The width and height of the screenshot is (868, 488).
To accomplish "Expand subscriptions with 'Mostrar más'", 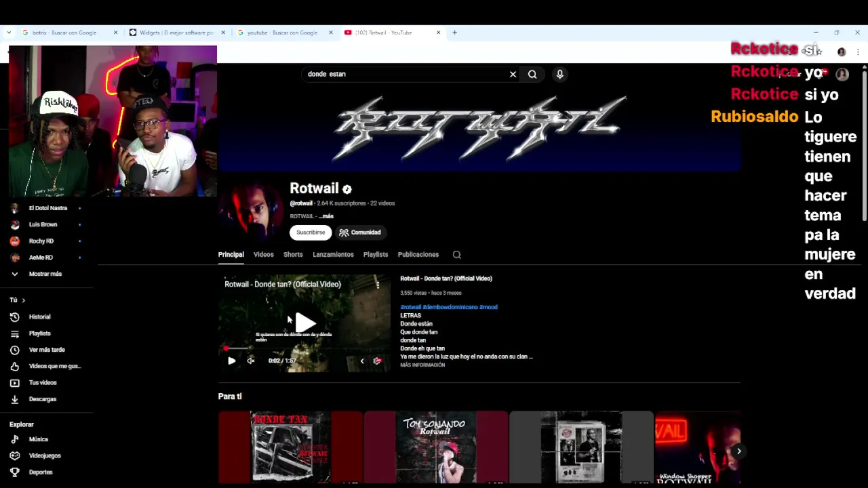I will pos(45,274).
